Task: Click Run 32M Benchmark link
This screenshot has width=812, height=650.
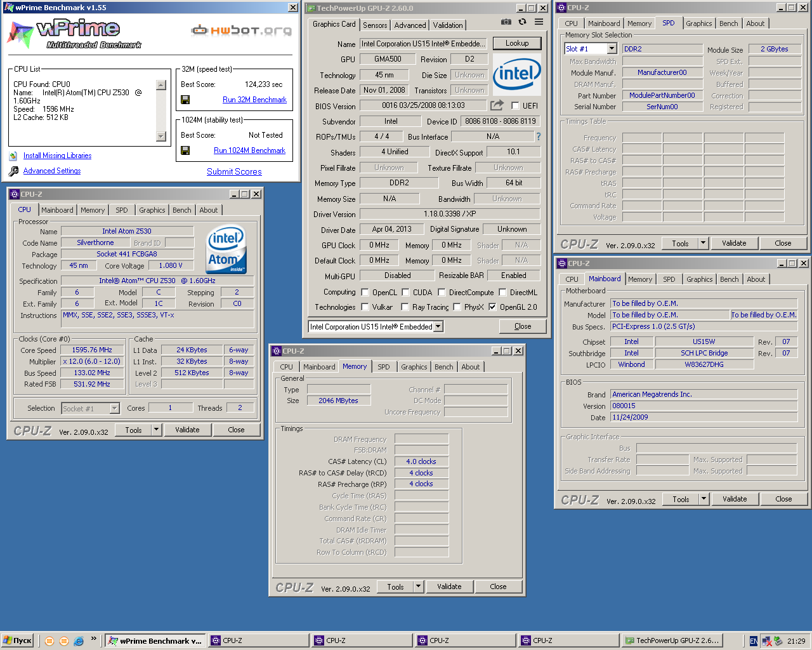Action: [x=254, y=100]
